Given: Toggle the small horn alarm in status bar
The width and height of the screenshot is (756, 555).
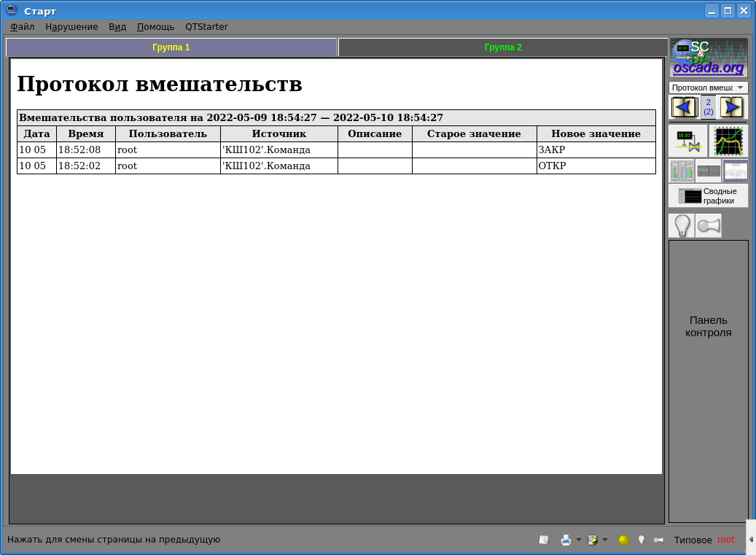Looking at the screenshot, I should pos(658,540).
